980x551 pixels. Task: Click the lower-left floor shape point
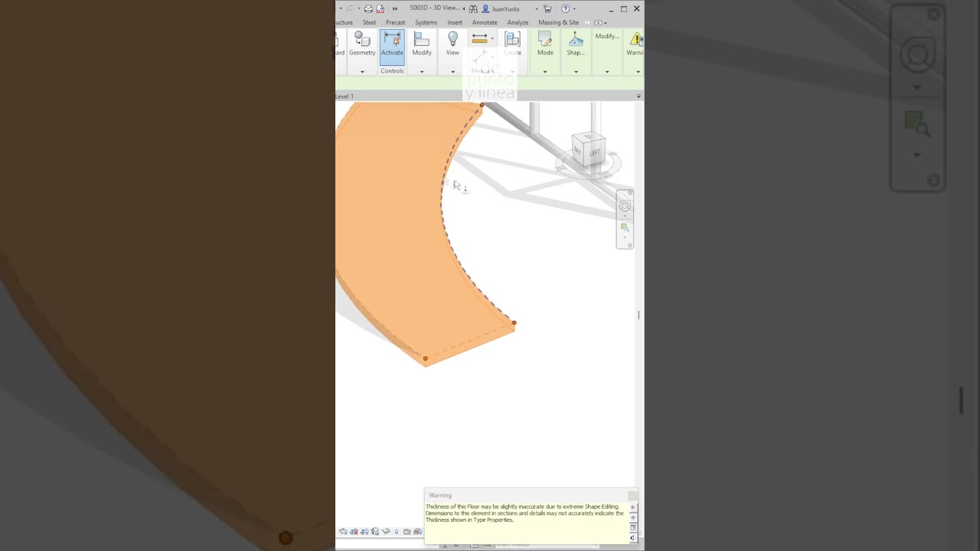(x=426, y=358)
